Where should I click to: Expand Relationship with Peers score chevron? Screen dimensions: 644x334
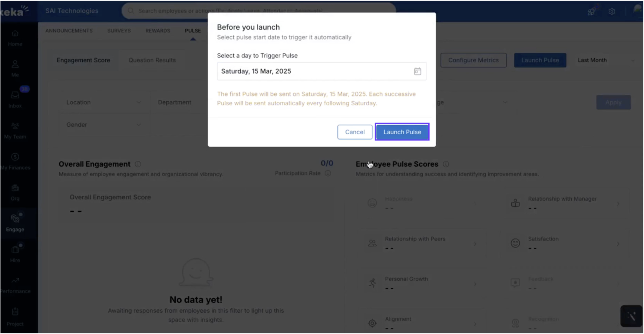click(x=475, y=244)
